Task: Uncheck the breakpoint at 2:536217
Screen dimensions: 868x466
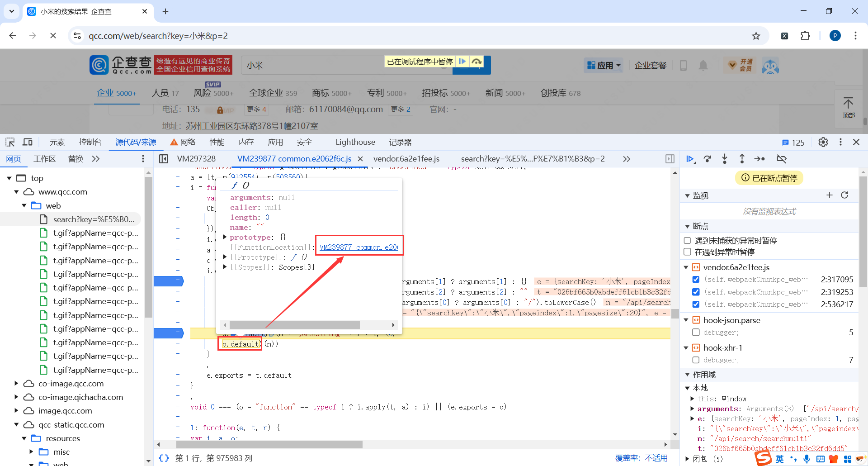Action: tap(696, 304)
